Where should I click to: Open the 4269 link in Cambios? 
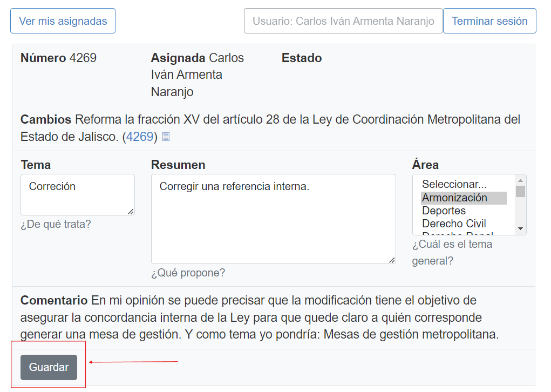pyautogui.click(x=140, y=137)
